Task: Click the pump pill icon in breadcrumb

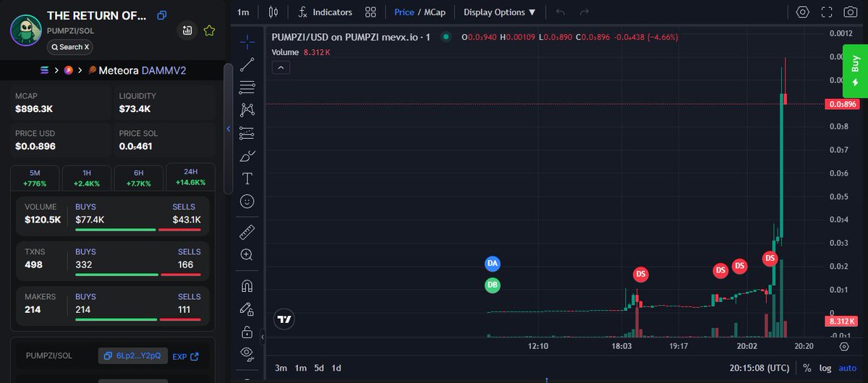Action: coord(69,70)
